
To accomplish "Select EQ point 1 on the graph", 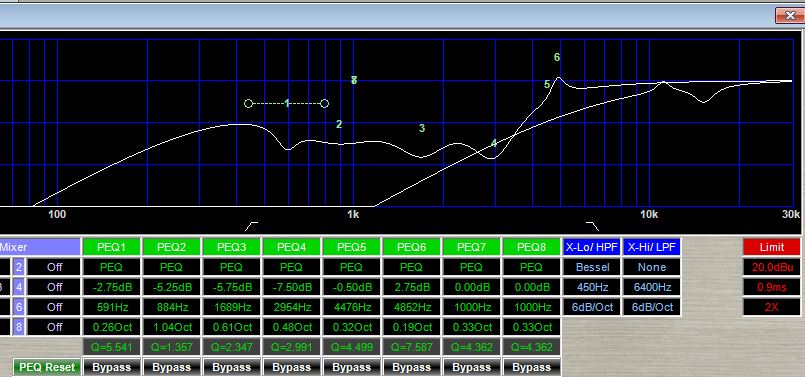I will 286,104.
